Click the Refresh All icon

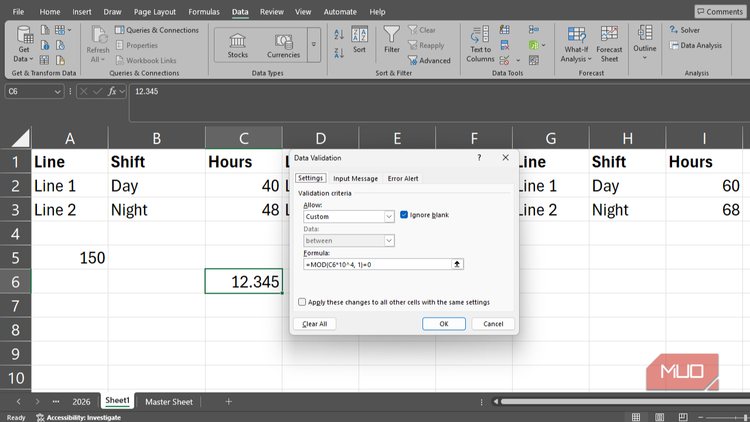[x=98, y=44]
